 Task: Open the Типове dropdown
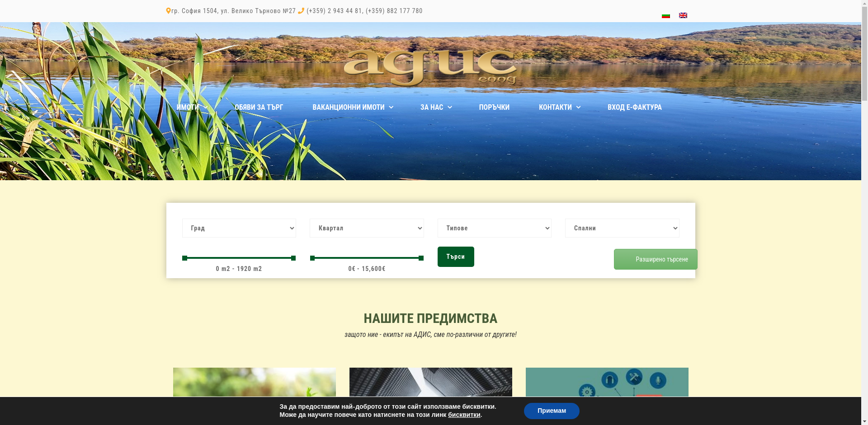494,228
